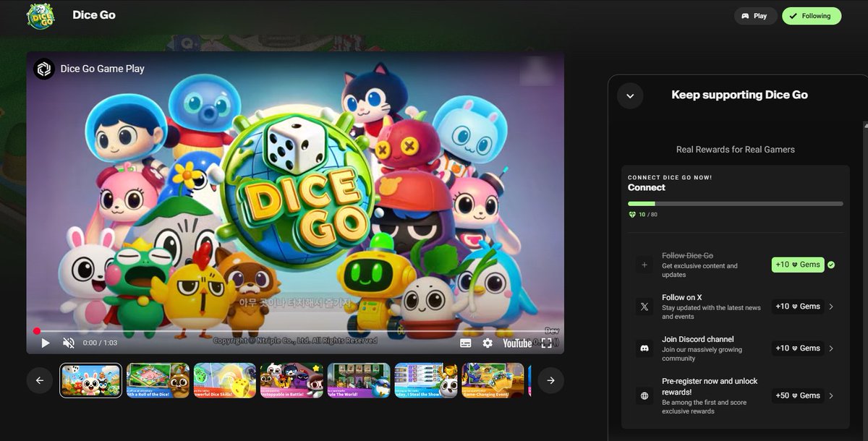Open the Pre-register now quest
Image resolution: width=868 pixels, height=441 pixels.
[736, 395]
